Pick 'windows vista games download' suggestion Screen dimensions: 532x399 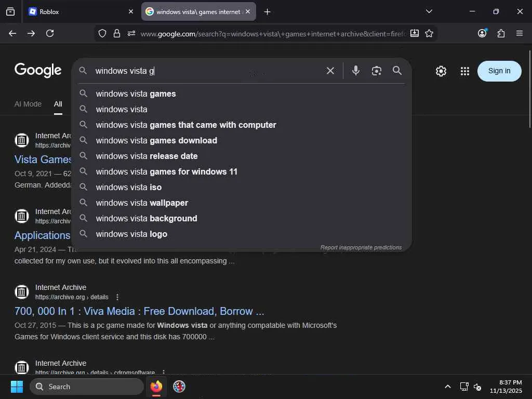242,140
